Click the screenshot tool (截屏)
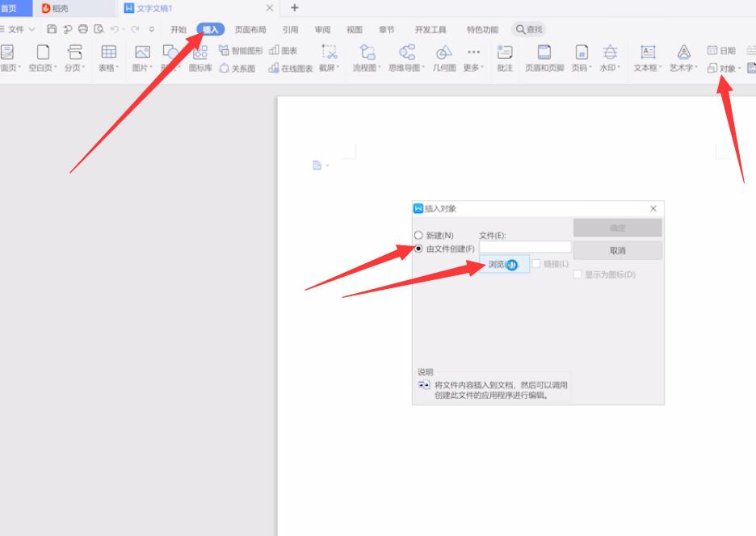 click(330, 58)
